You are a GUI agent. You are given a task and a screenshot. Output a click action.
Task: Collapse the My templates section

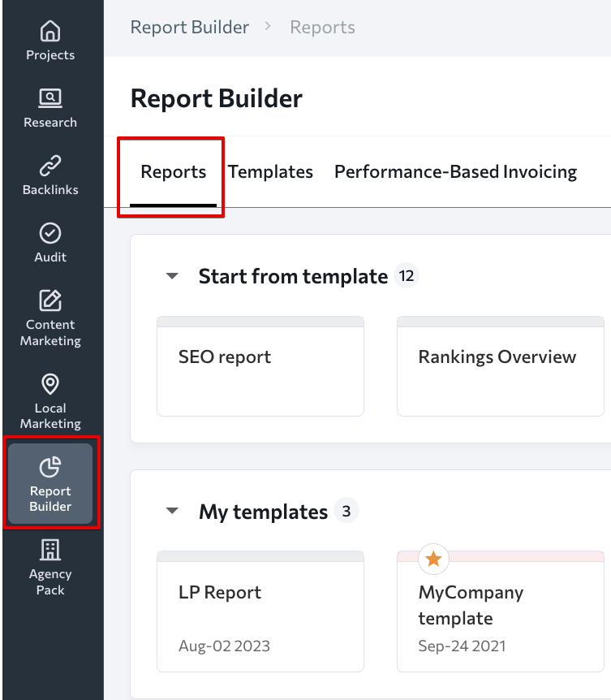click(172, 510)
